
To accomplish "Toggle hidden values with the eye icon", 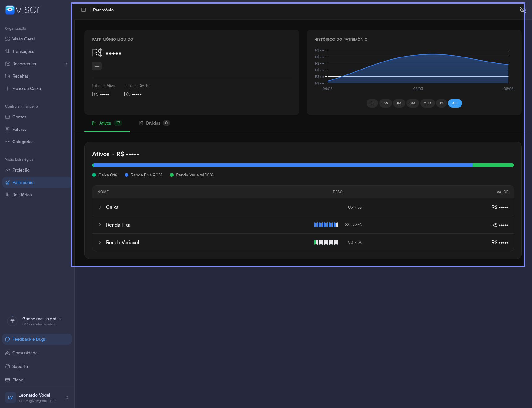I will click(522, 10).
